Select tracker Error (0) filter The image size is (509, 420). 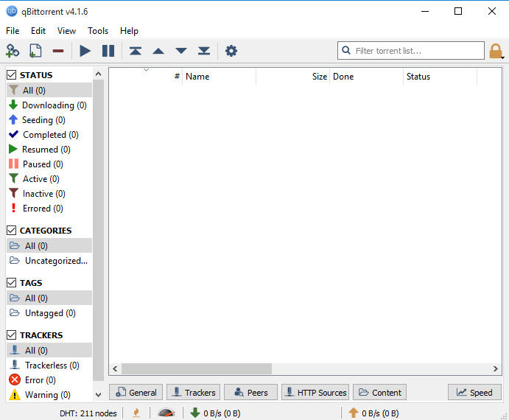tap(49, 379)
